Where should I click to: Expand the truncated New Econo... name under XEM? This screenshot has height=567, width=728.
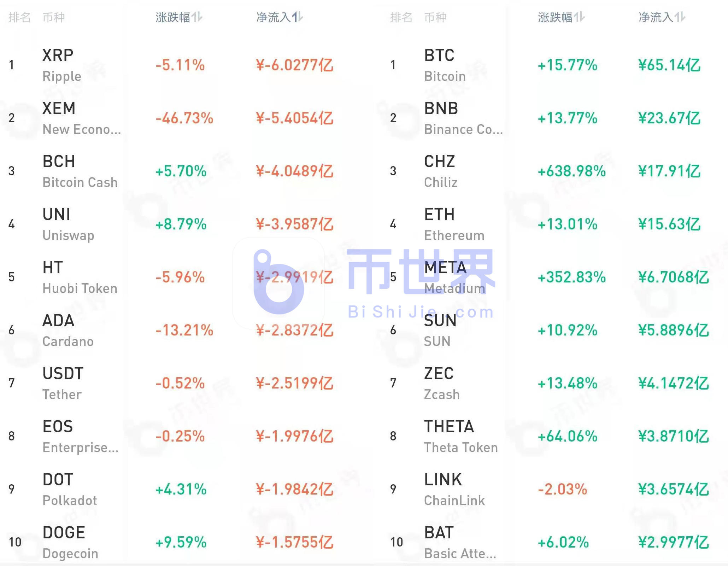coord(82,129)
